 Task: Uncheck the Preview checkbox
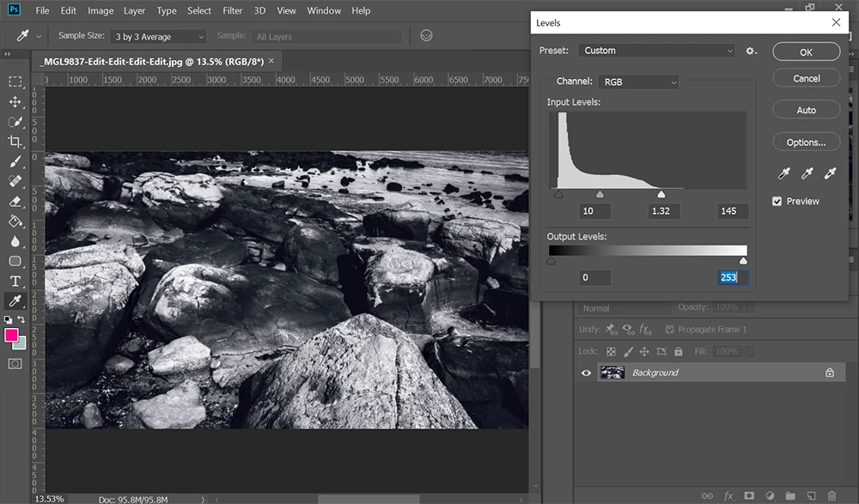pyautogui.click(x=777, y=201)
